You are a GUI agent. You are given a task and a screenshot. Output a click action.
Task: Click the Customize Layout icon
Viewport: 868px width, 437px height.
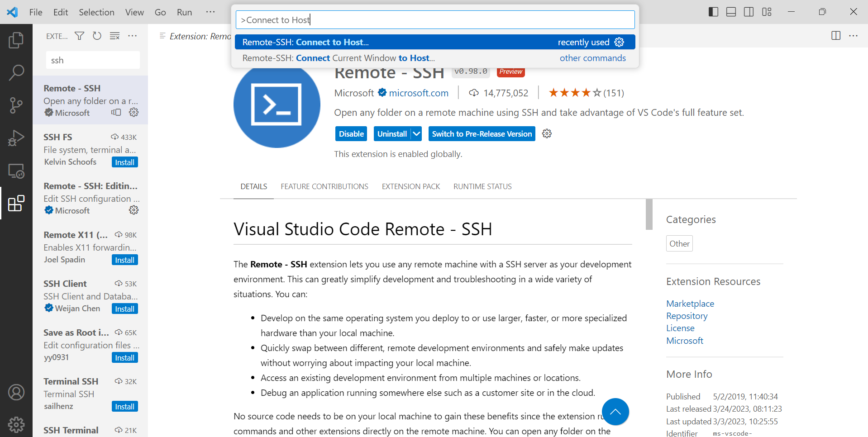coord(767,12)
